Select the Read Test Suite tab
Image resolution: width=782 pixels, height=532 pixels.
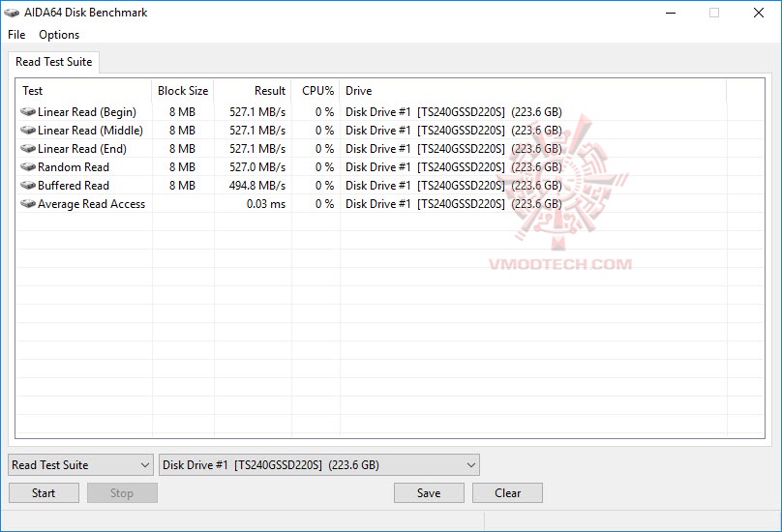pos(54,62)
